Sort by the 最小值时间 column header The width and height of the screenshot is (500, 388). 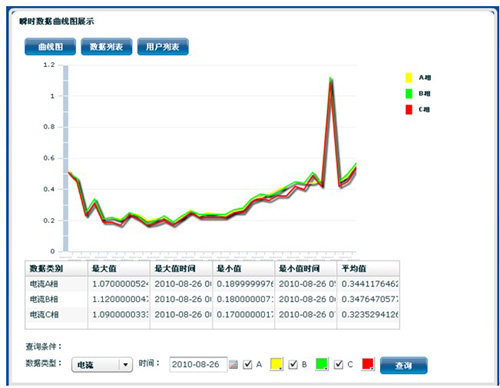pos(306,268)
